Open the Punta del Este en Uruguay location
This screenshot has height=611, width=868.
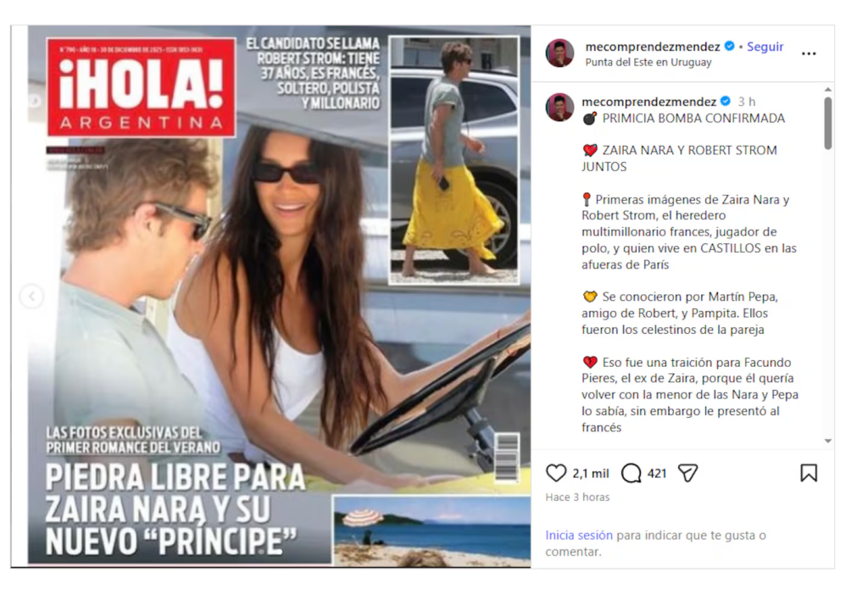tap(648, 62)
